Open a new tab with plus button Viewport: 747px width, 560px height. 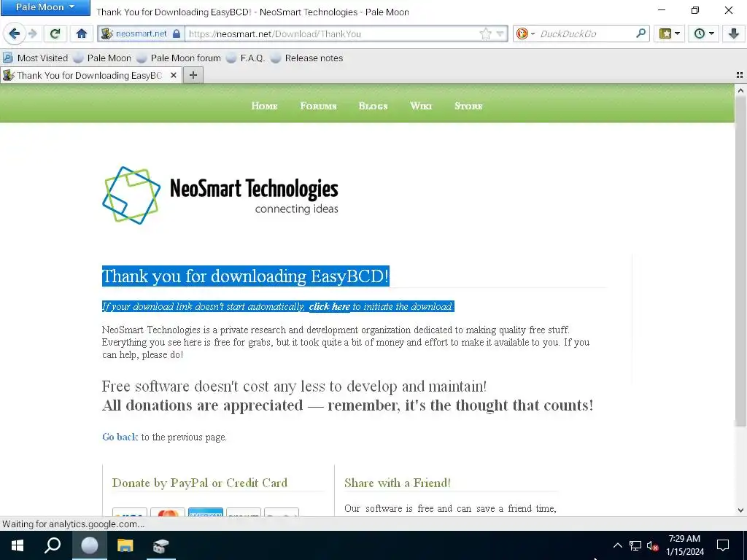coord(193,75)
